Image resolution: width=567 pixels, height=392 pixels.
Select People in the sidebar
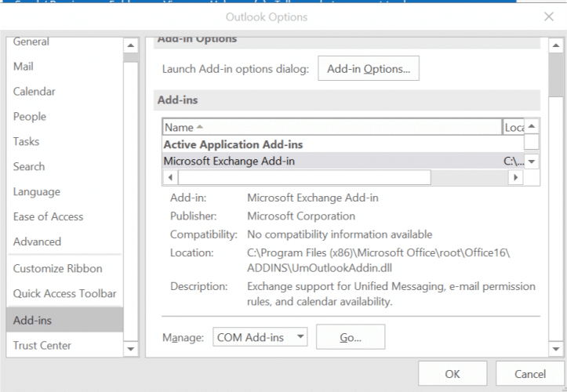(x=64, y=117)
